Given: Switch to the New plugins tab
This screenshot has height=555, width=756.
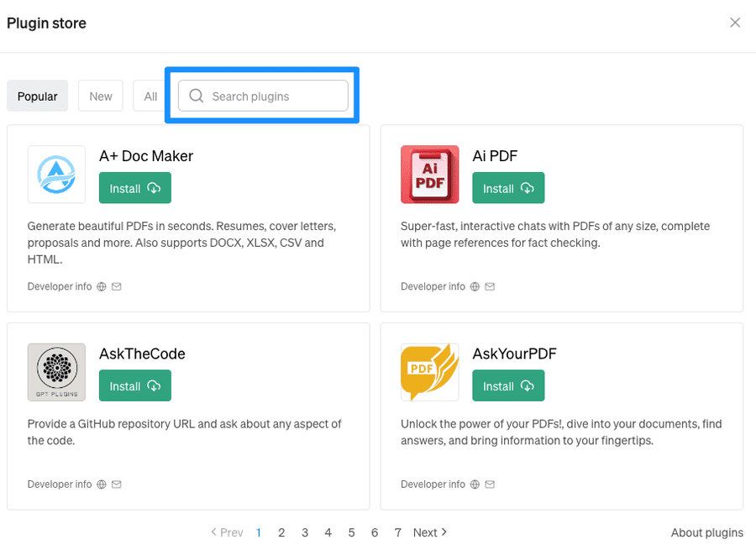Looking at the screenshot, I should [101, 96].
